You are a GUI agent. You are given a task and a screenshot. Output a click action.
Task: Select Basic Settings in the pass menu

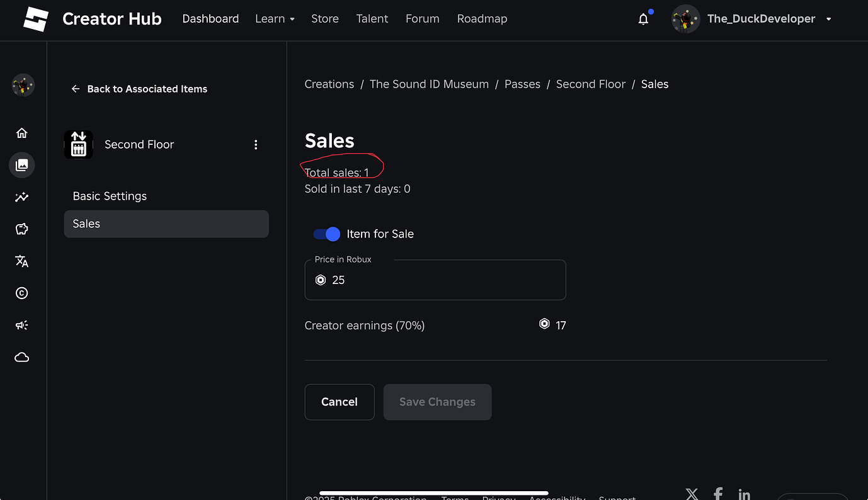(x=110, y=196)
